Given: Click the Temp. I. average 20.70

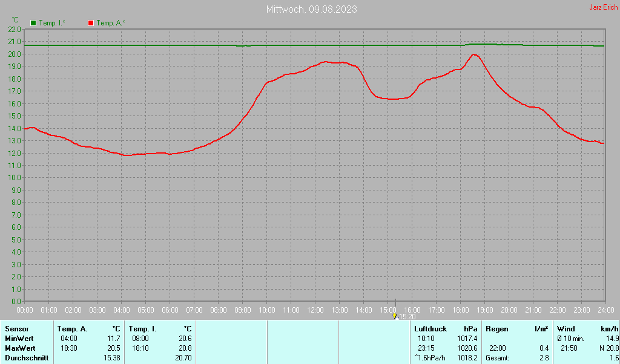Looking at the screenshot, I should (x=183, y=358).
